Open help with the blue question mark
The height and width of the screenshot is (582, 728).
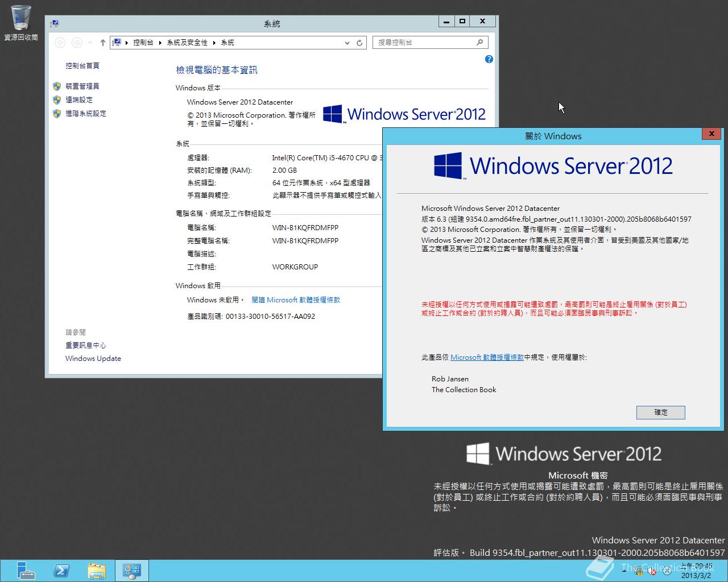pos(489,59)
